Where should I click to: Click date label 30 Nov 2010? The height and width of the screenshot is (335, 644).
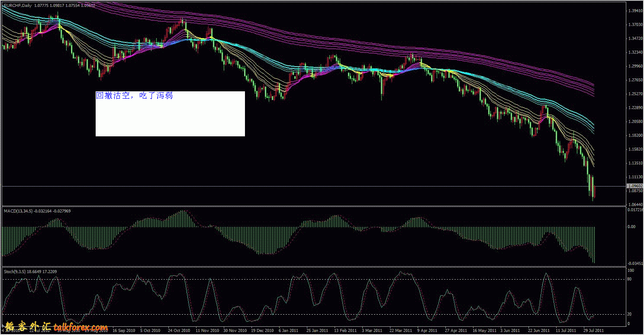pos(235,330)
